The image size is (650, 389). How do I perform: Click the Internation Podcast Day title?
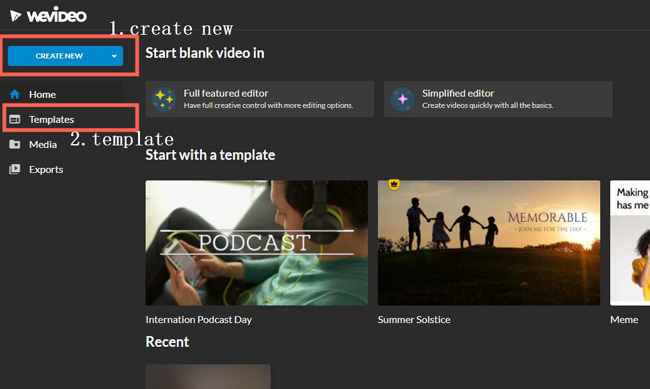[x=199, y=320]
